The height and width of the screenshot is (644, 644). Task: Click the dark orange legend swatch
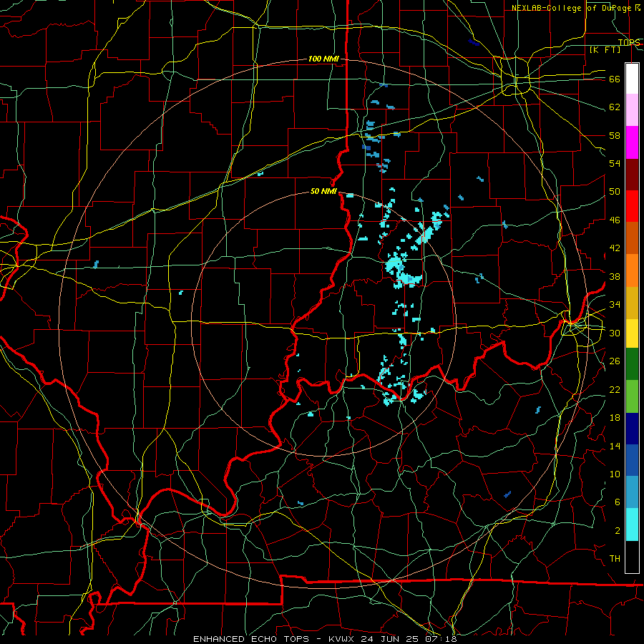click(x=632, y=238)
